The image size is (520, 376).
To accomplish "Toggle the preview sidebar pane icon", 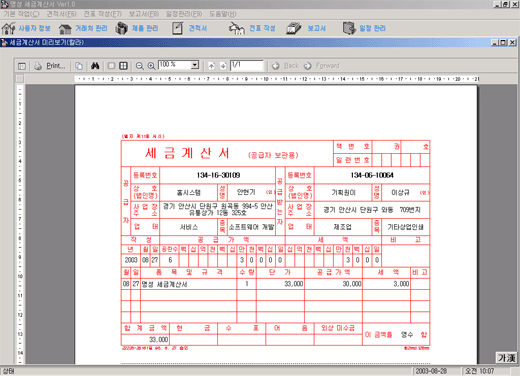I will point(22,66).
